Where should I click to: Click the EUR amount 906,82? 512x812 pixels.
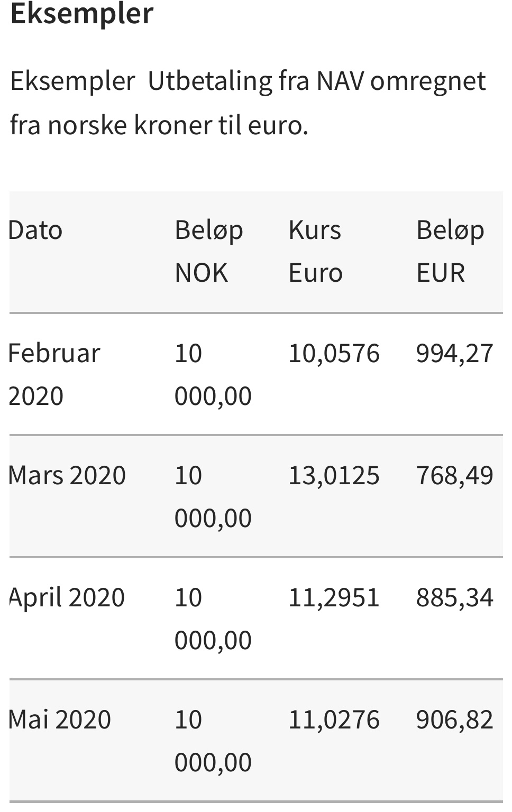click(x=455, y=719)
